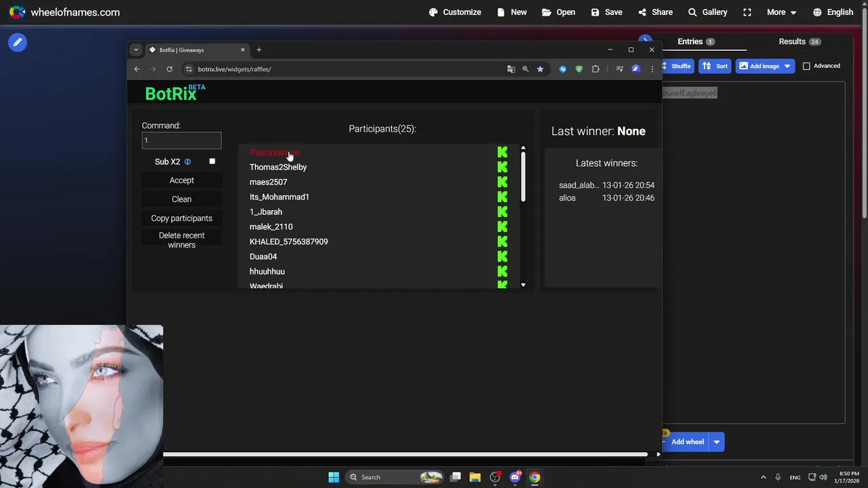Open a new Chrome tab
Viewport: 868px width, 488px height.
258,49
